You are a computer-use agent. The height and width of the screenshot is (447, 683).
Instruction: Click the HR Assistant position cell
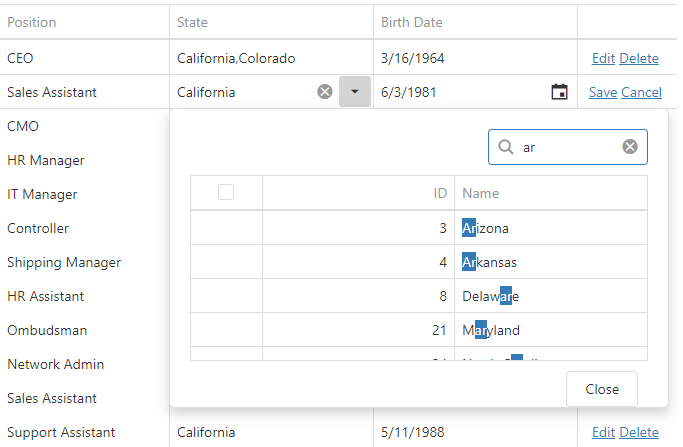pos(85,296)
